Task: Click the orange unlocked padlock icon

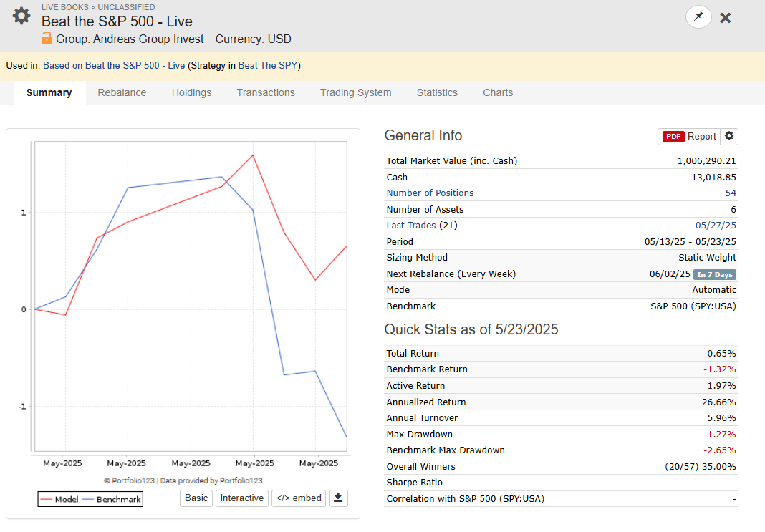Action: (x=47, y=38)
